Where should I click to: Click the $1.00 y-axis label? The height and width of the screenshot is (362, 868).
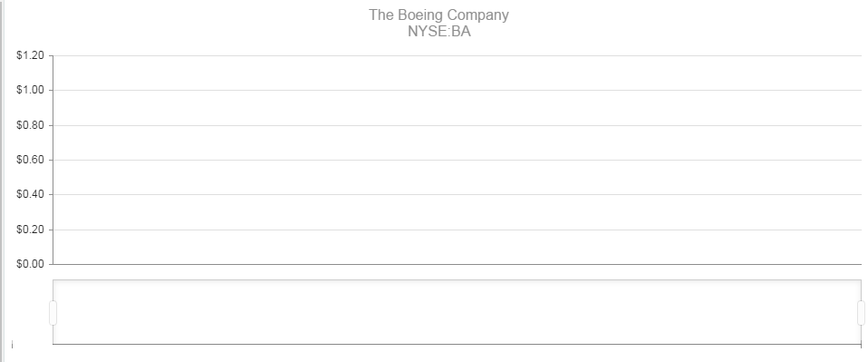pos(30,90)
